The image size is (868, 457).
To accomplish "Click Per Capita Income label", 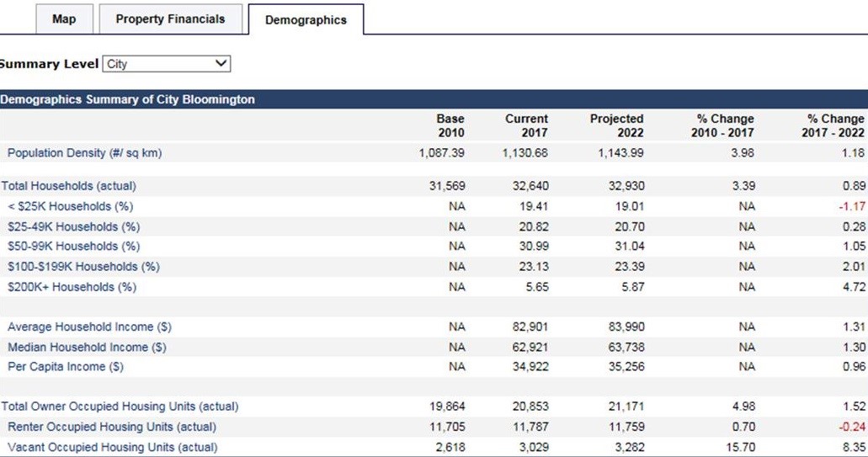I will point(65,367).
